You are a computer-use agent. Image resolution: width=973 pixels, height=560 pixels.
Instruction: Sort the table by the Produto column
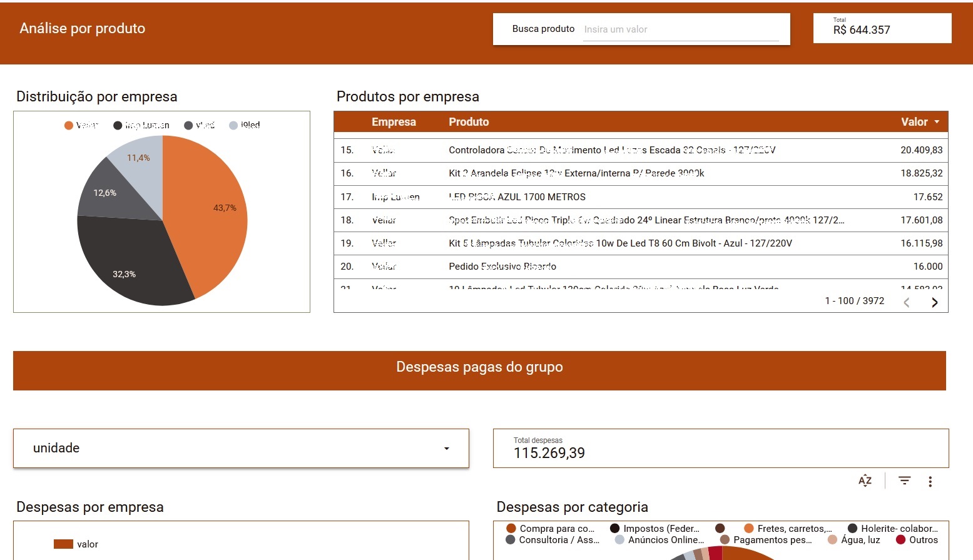coord(469,122)
